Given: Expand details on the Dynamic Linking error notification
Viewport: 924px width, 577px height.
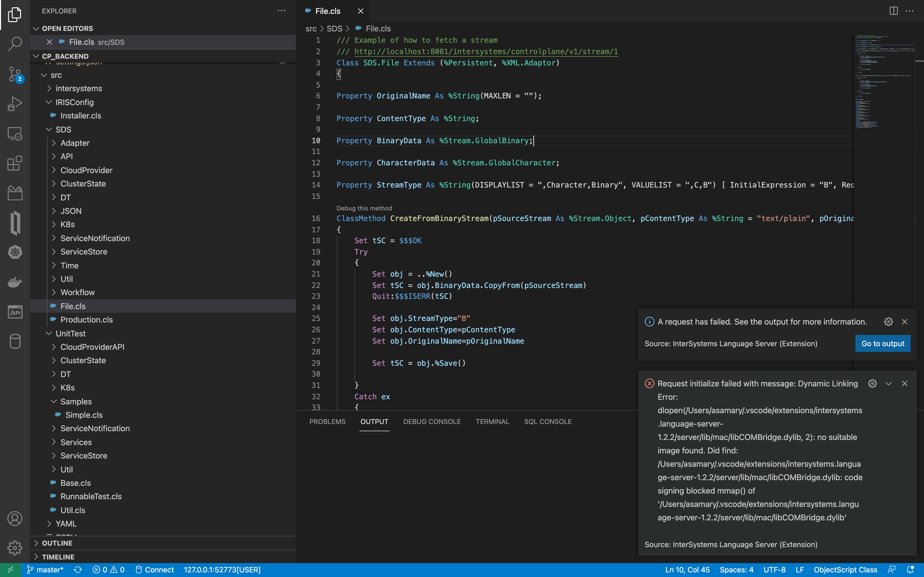Looking at the screenshot, I should coord(888,384).
